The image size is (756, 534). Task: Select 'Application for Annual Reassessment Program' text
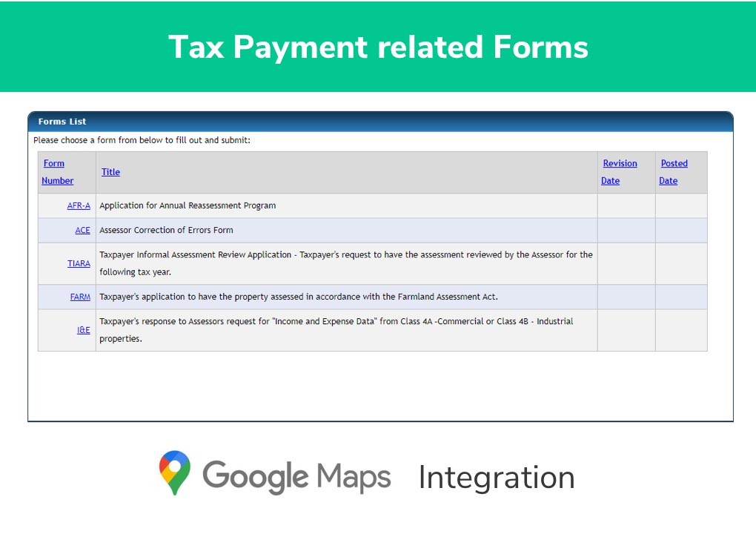tap(188, 205)
